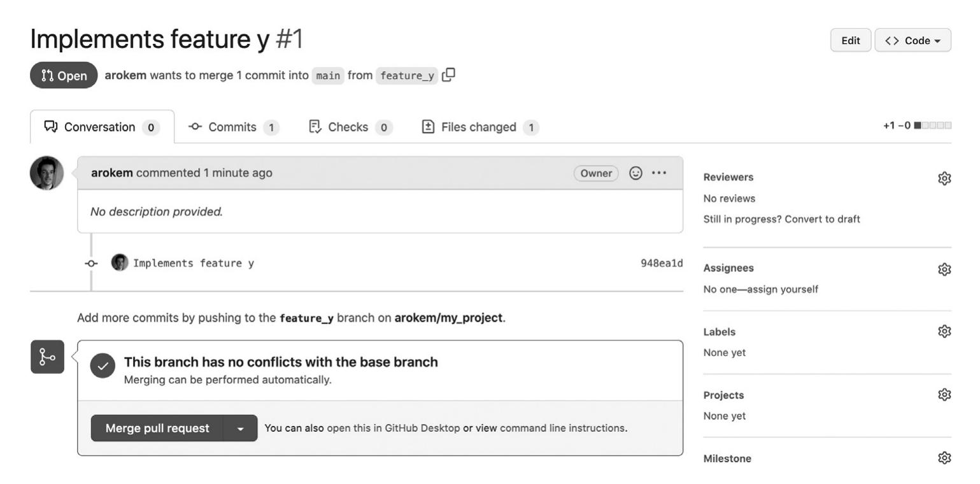Open the Assignees gear settings
980x484 pixels.
click(x=944, y=269)
